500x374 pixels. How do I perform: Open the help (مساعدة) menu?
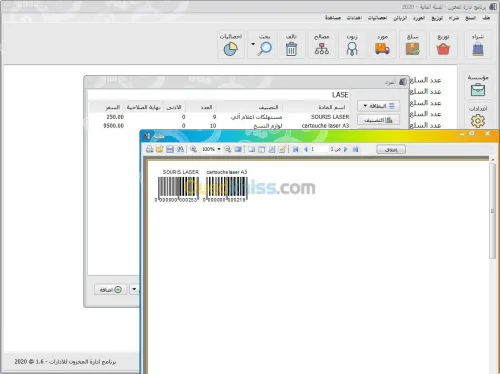tap(333, 18)
